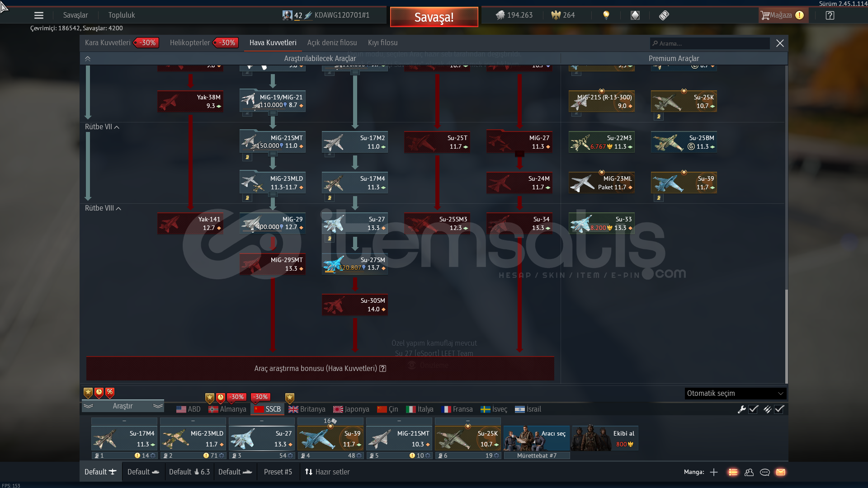Click the gold star bonus badge above Araştır

tap(88, 393)
